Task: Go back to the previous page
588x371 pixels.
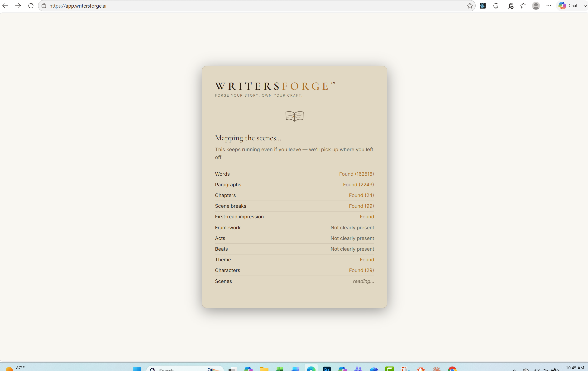Action: click(x=5, y=6)
